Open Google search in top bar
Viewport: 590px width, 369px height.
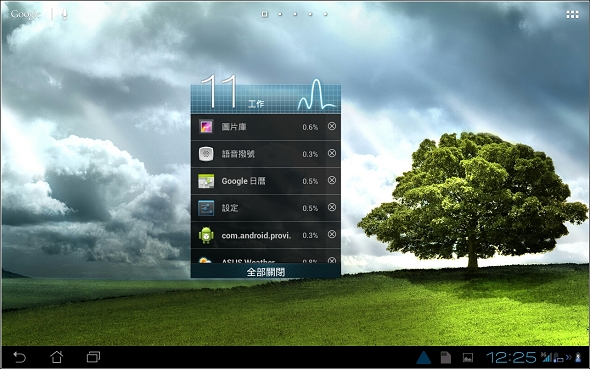tap(25, 14)
